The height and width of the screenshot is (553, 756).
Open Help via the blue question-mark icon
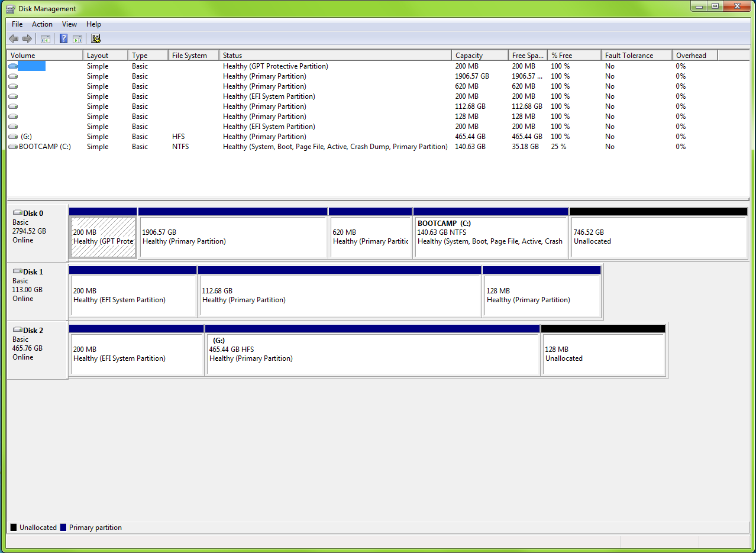click(x=63, y=39)
